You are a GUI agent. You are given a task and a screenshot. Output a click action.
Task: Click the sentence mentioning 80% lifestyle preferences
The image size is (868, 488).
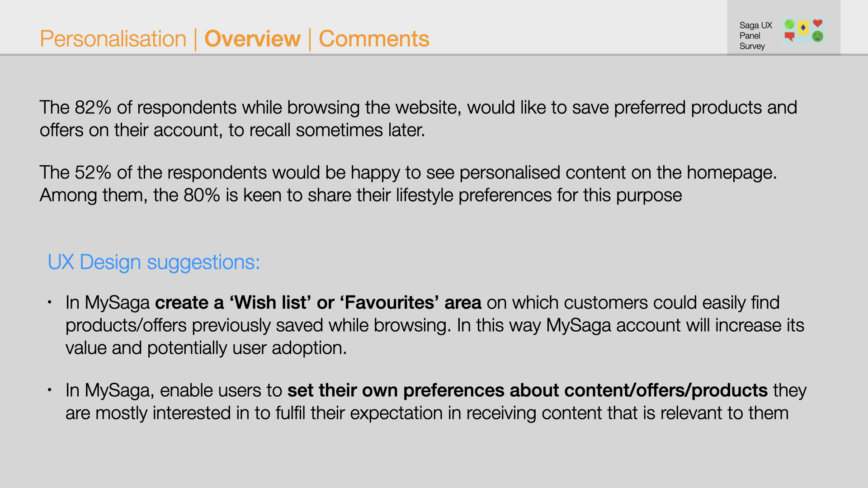(x=360, y=195)
